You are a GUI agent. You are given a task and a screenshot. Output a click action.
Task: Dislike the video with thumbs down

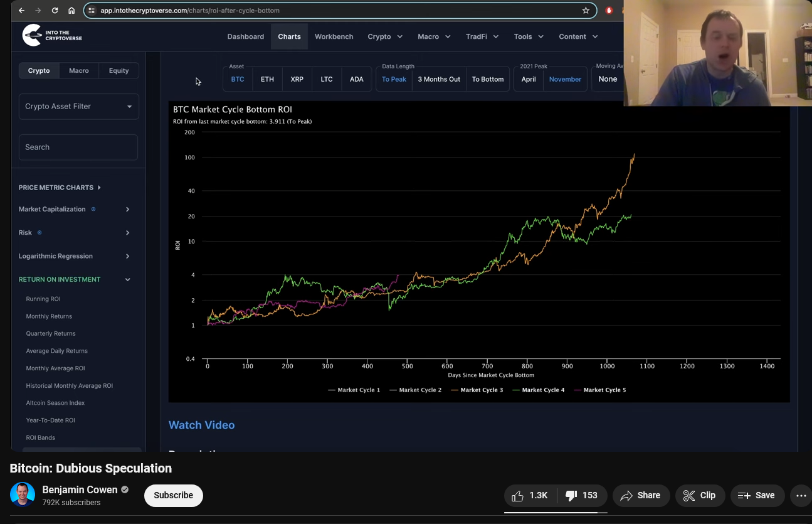tap(581, 495)
